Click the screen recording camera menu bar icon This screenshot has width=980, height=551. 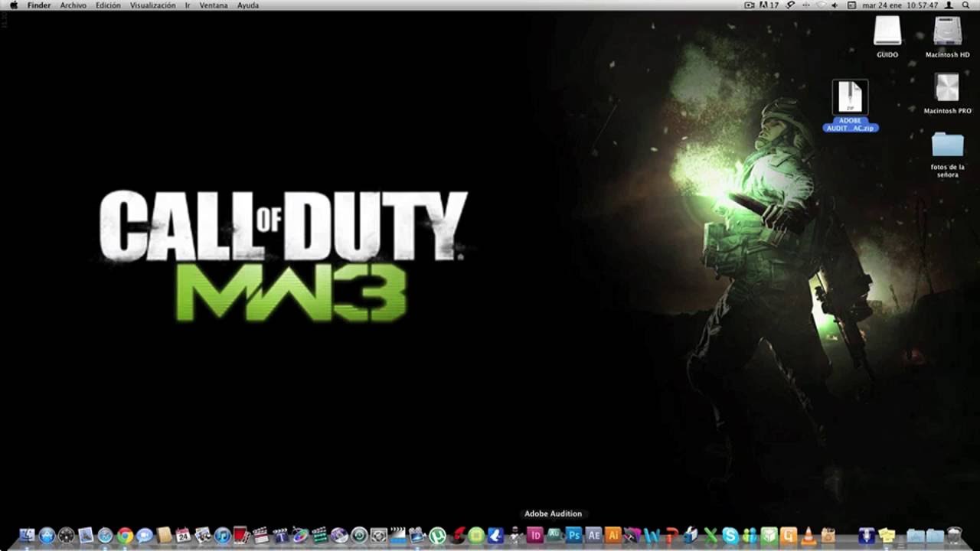click(750, 5)
